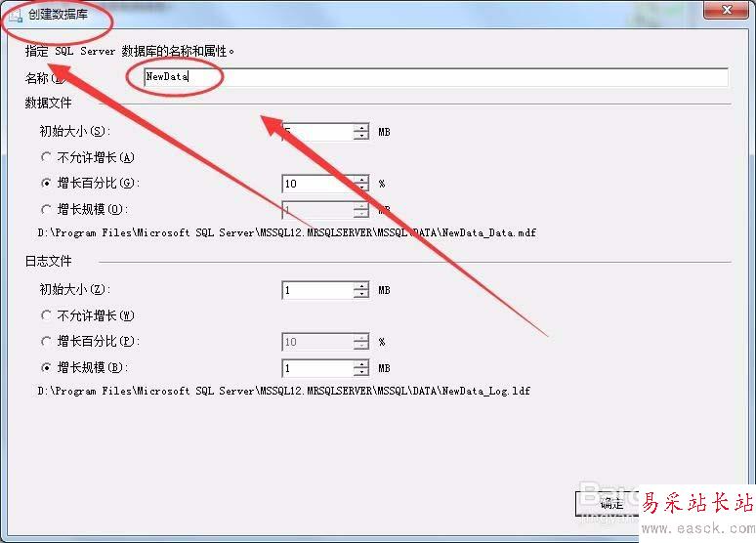
Task: Select data file 增长百分比(G) radio option
Action: pos(46,184)
